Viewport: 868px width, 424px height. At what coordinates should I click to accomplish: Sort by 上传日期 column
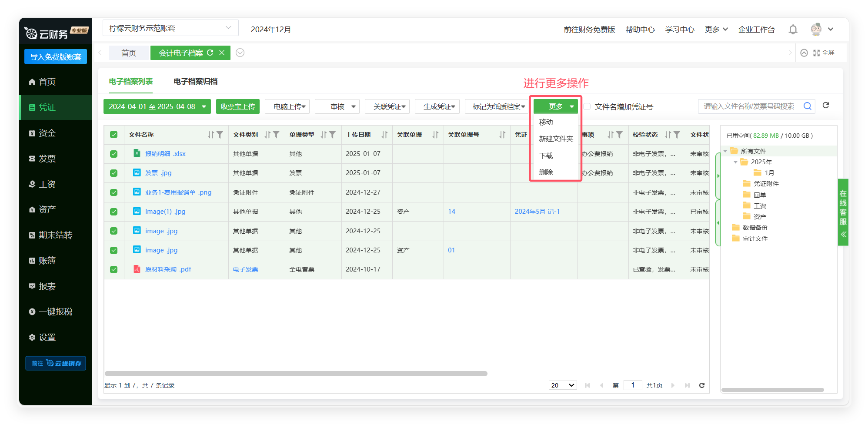click(x=384, y=135)
